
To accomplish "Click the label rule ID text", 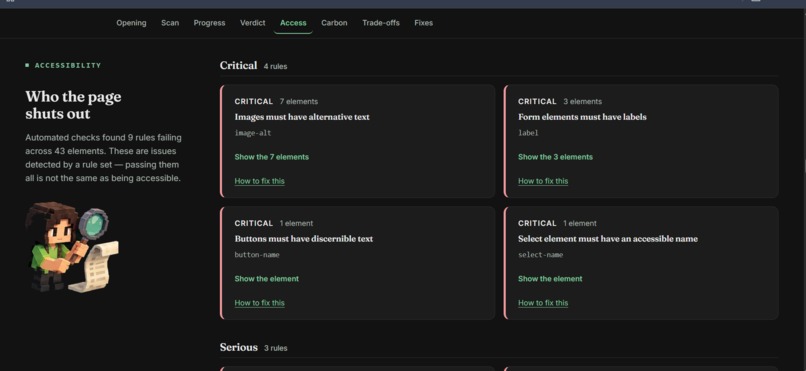I will coord(528,133).
